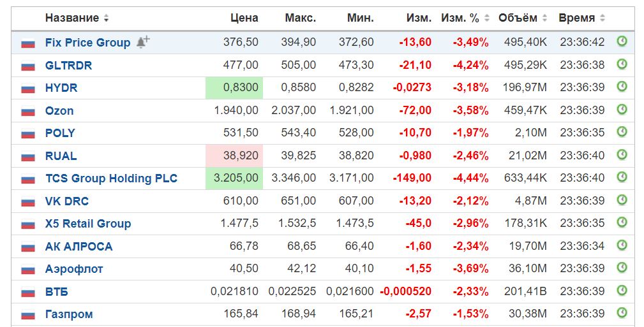Click the flag icon next to RUAL
The width and height of the screenshot is (644, 327).
pyautogui.click(x=28, y=156)
